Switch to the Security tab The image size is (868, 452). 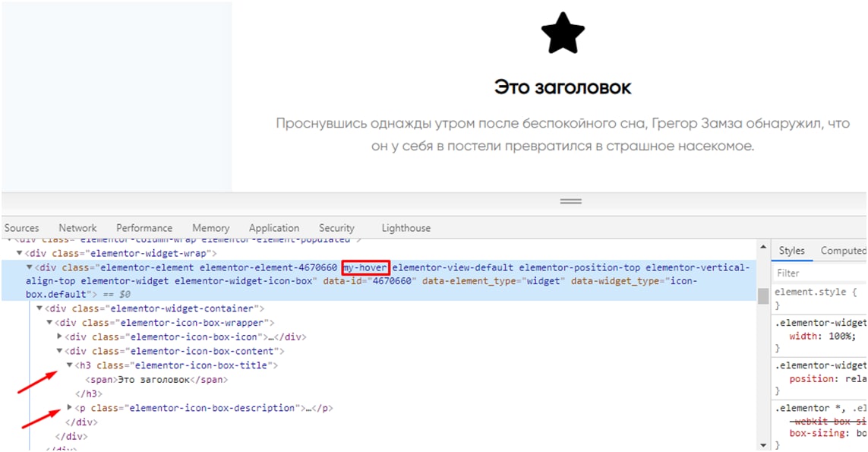[336, 228]
